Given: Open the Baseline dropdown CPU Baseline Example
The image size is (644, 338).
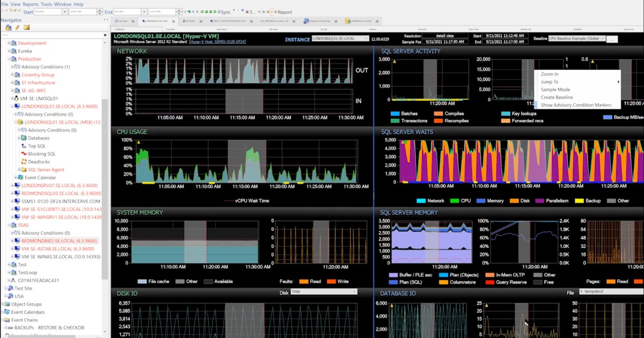Looking at the screenshot, I should (x=576, y=39).
